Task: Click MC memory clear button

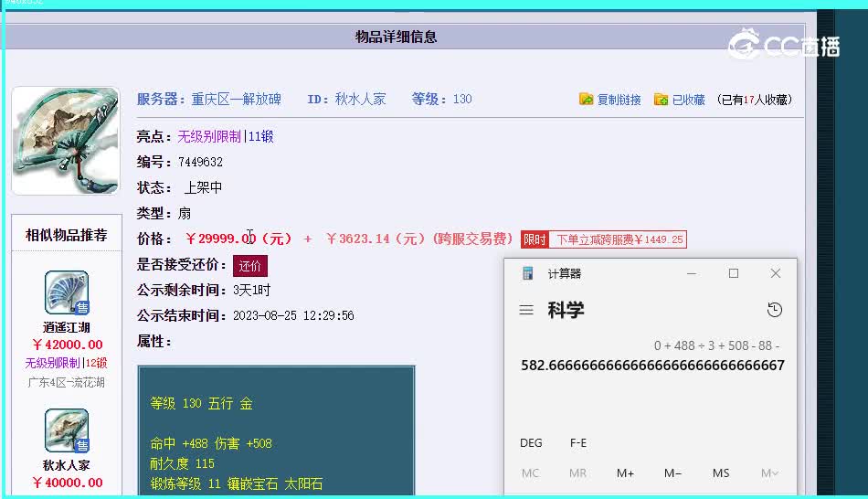Action: tap(530, 473)
